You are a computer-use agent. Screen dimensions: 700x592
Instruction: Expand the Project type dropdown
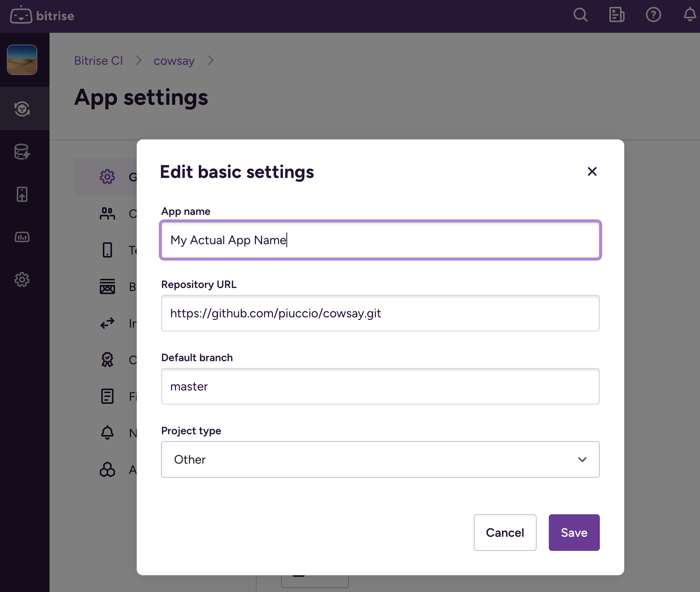tap(380, 459)
